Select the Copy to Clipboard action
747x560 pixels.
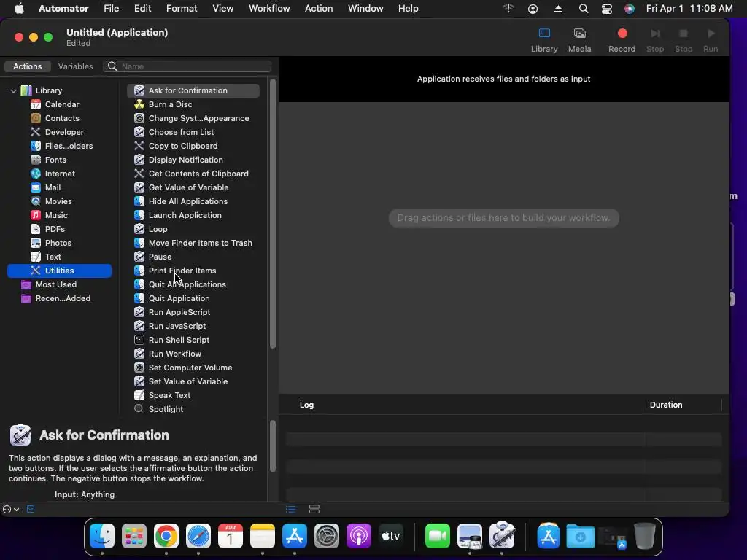pos(193,146)
